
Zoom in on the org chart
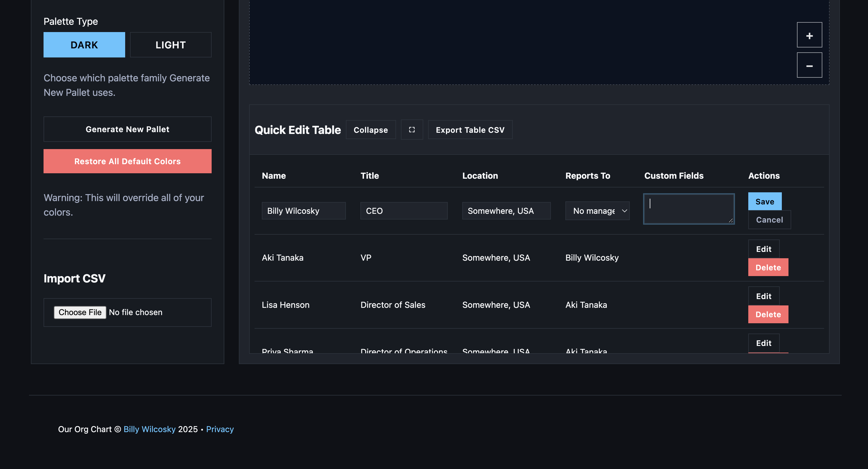(809, 35)
